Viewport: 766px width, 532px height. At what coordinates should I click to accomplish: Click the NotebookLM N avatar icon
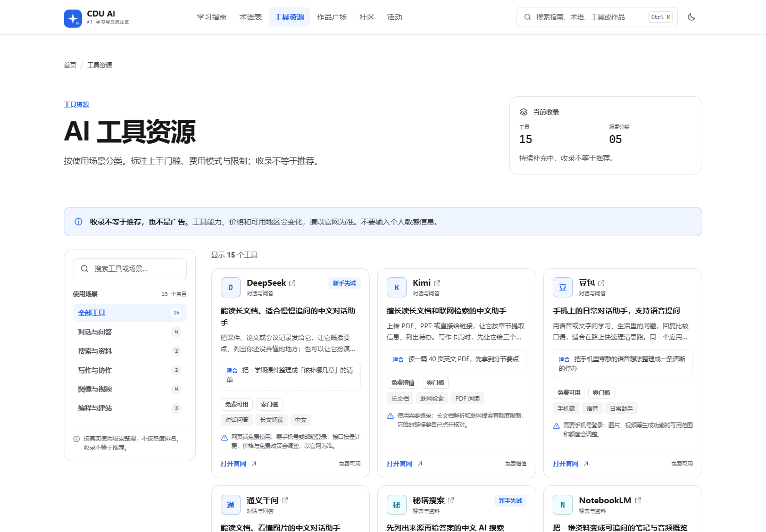563,505
